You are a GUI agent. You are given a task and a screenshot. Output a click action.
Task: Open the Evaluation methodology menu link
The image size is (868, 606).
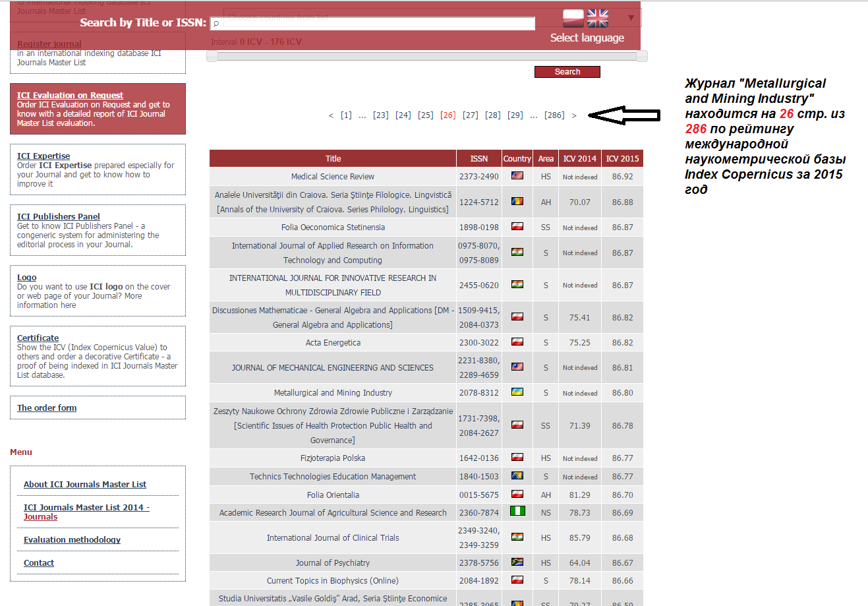pos(72,539)
